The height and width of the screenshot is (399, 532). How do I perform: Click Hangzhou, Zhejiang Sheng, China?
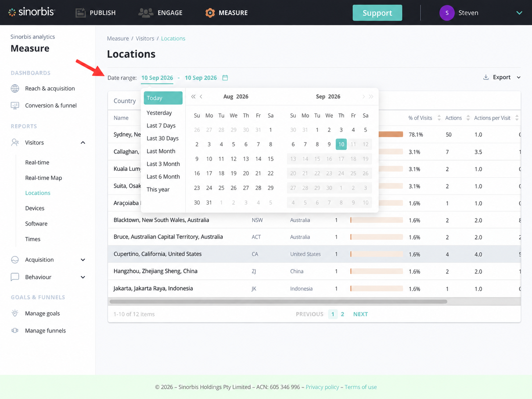click(x=155, y=271)
